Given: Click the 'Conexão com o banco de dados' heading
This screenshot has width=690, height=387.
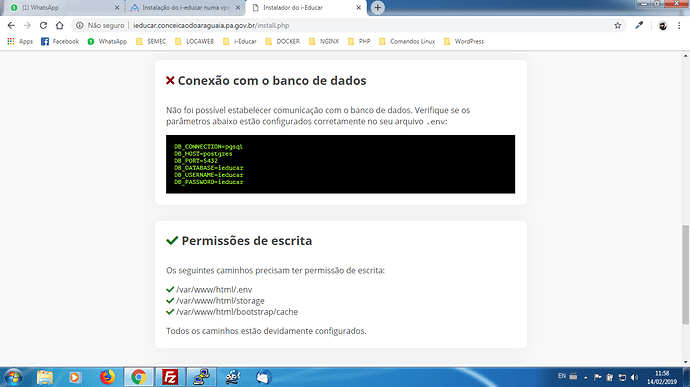Looking at the screenshot, I should coord(272,81).
